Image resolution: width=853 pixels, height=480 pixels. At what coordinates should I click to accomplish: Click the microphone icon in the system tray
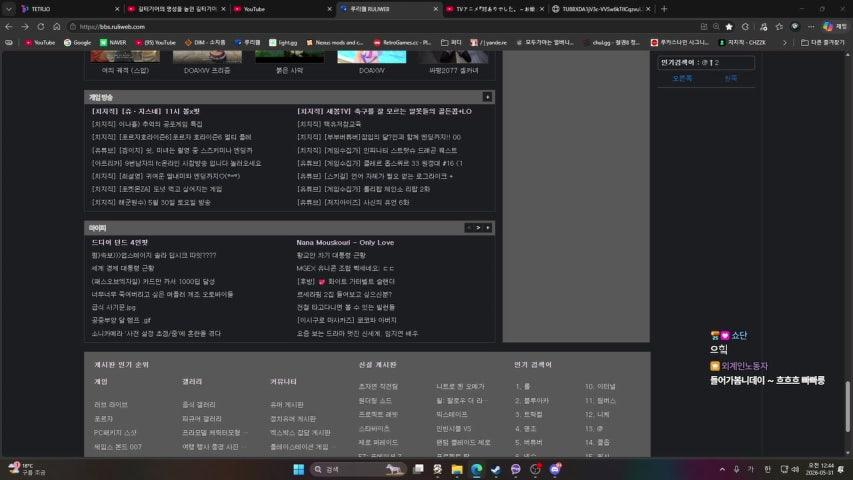736,469
